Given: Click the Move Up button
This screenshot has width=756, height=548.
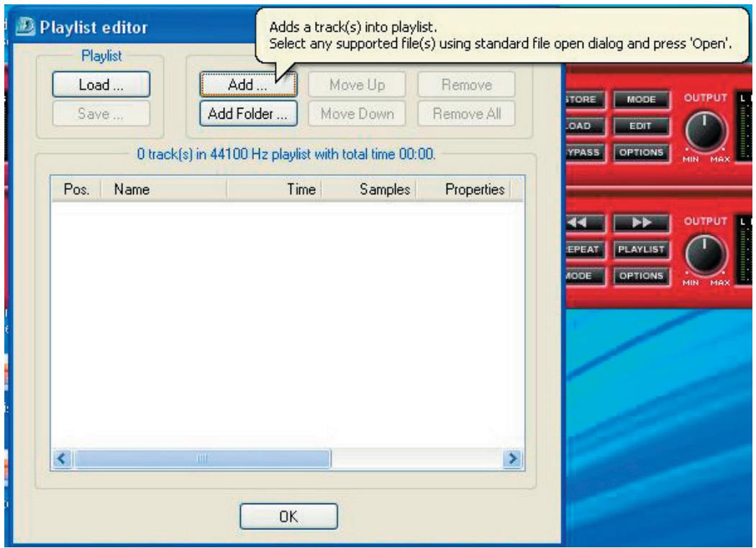Looking at the screenshot, I should click(357, 85).
